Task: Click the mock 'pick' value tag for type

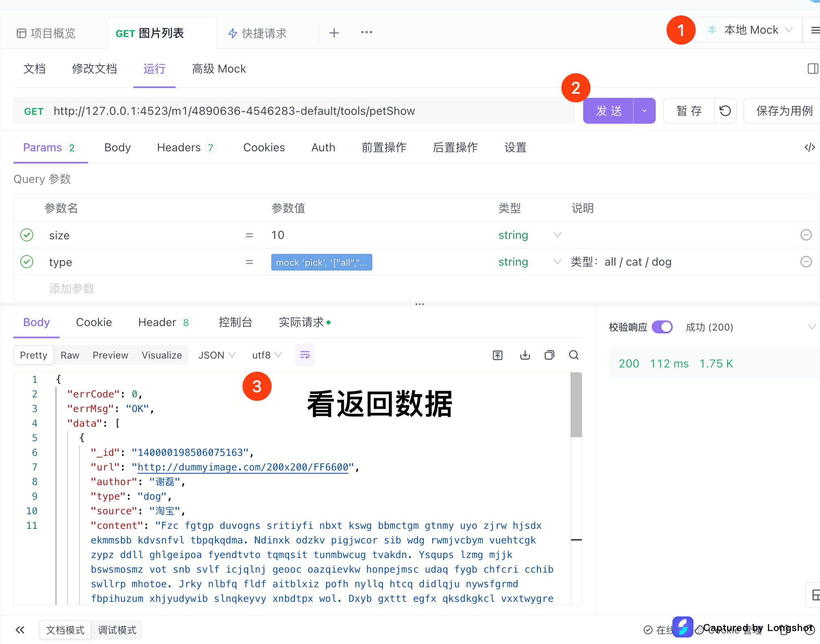Action: [322, 262]
